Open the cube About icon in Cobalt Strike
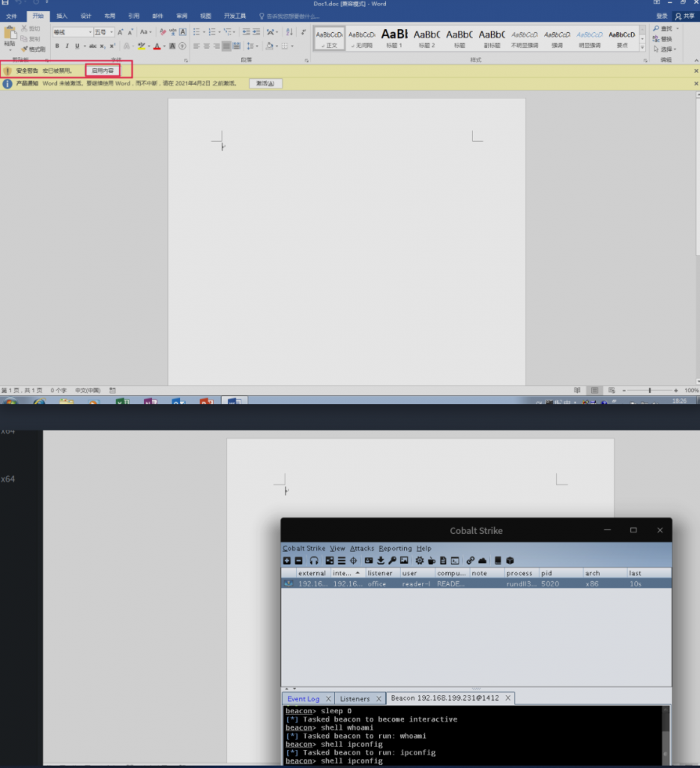The image size is (700, 768). (510, 560)
